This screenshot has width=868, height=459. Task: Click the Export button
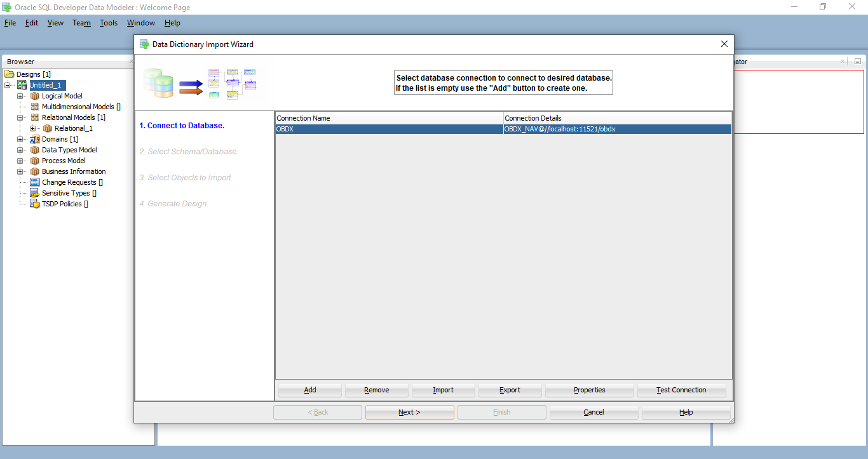(x=510, y=390)
